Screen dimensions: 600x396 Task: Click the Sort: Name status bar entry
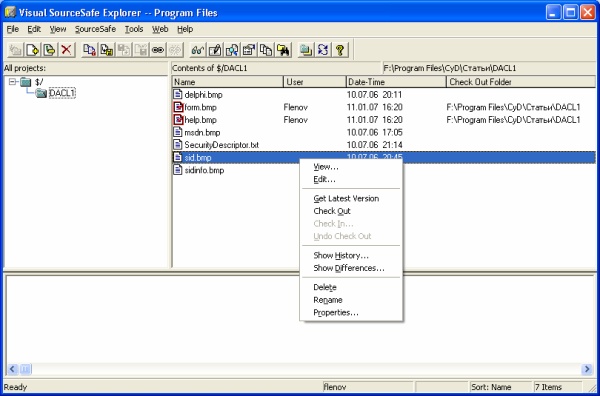[x=501, y=387]
